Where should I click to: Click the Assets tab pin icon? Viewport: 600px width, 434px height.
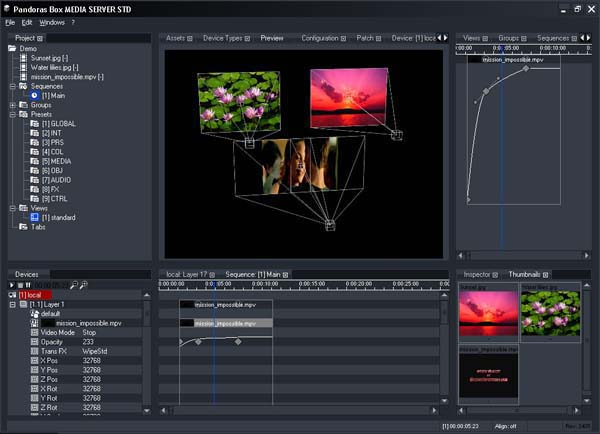(190, 38)
